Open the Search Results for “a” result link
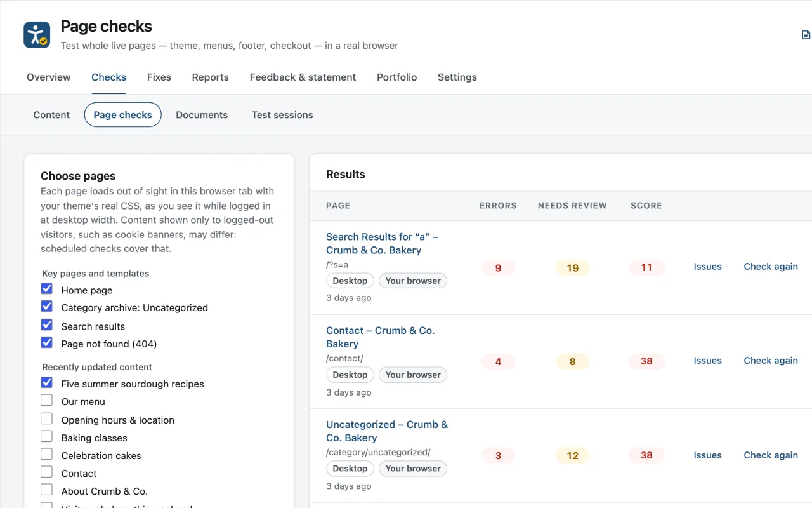The height and width of the screenshot is (508, 812). [383, 243]
